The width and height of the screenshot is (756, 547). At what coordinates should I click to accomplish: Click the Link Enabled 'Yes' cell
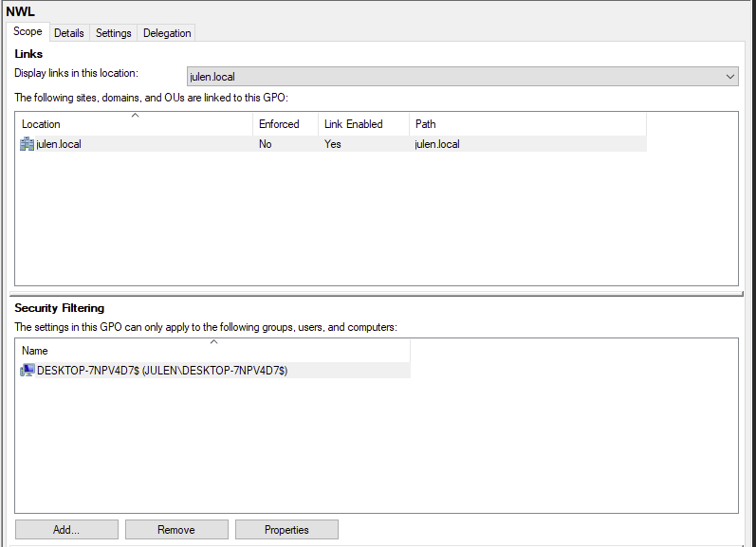click(333, 144)
